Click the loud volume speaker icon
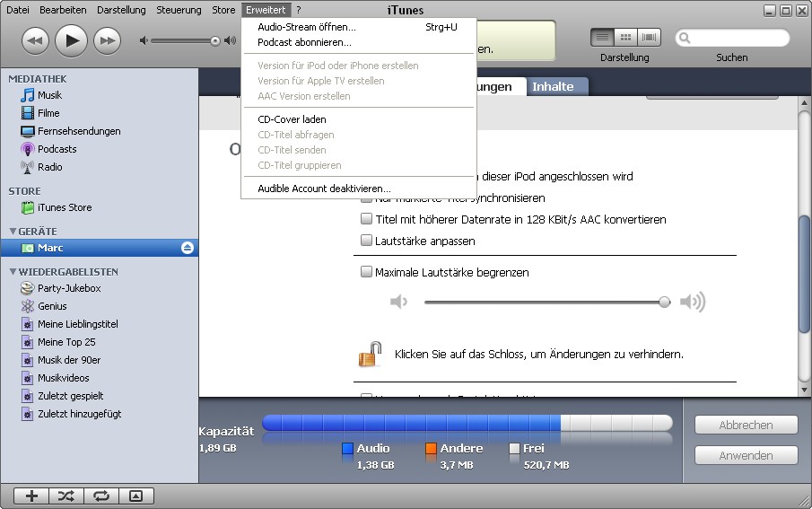Viewport: 812px width, 509px height. (230, 40)
